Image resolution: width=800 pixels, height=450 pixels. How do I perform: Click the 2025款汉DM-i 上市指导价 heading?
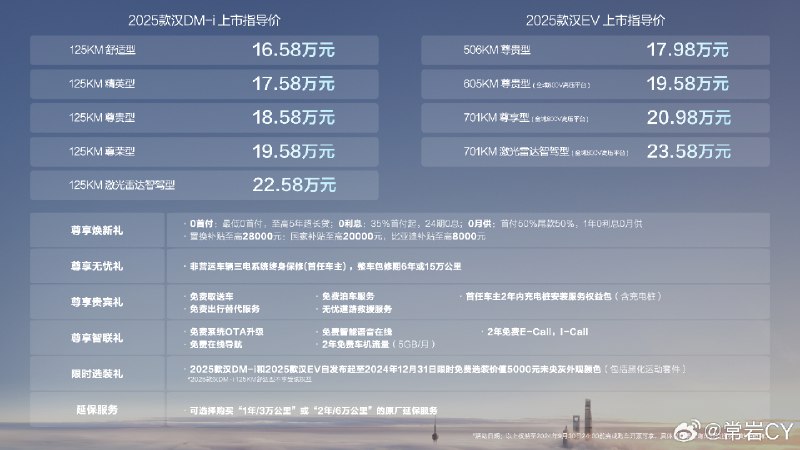(x=204, y=20)
